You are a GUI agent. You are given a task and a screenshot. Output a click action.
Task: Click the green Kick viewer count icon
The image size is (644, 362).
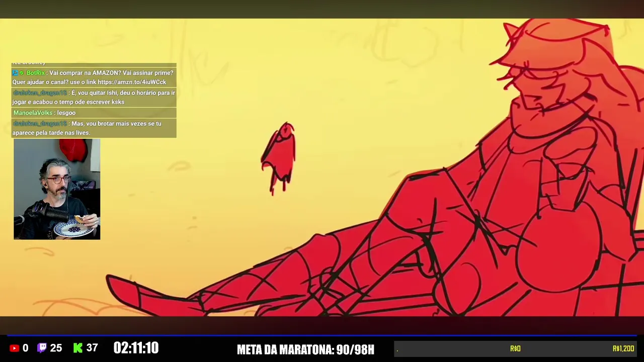77,348
